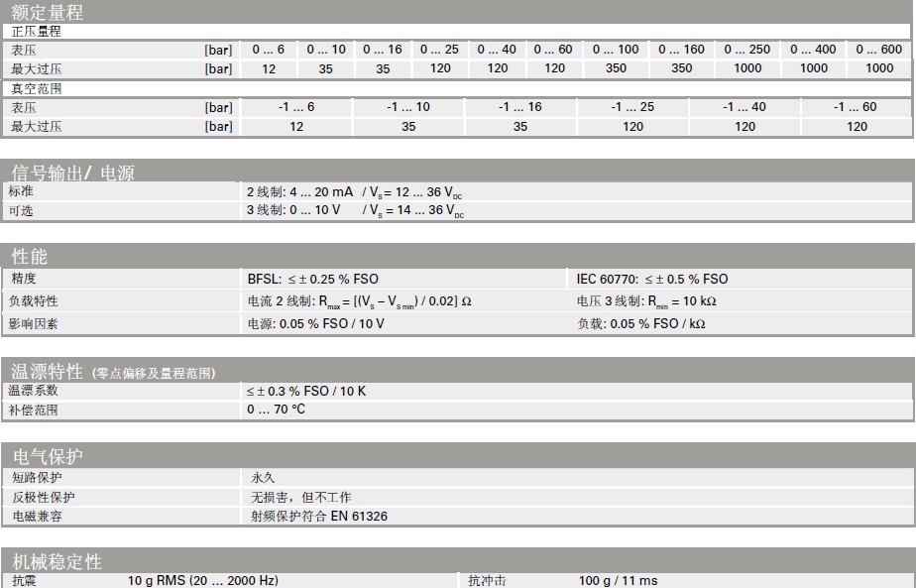This screenshot has width=916, height=588.
Task: Click the 影响因素 row label
Action: pyautogui.click(x=34, y=324)
